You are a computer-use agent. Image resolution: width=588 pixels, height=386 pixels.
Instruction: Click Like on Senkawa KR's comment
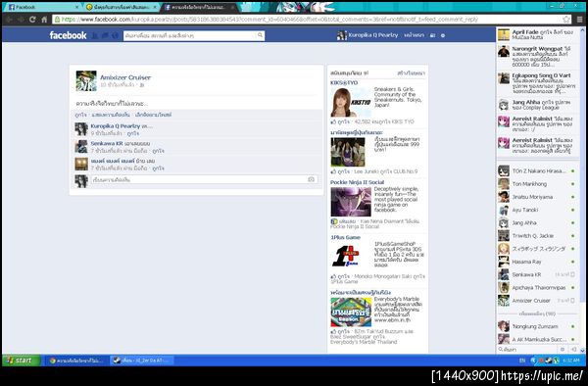[x=158, y=151]
